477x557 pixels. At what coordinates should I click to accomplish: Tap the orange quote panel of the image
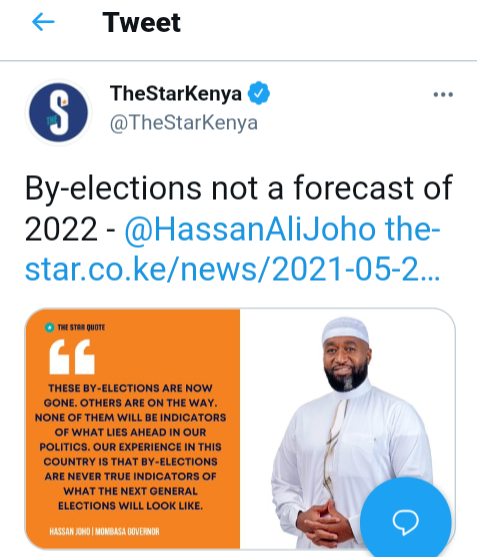(133, 429)
